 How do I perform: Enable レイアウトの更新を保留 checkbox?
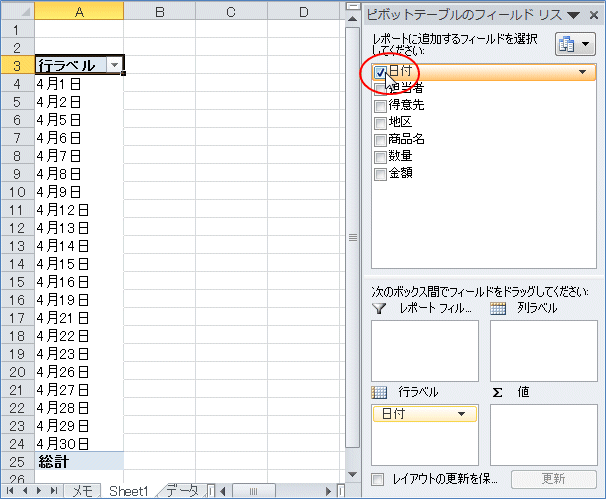pos(378,480)
